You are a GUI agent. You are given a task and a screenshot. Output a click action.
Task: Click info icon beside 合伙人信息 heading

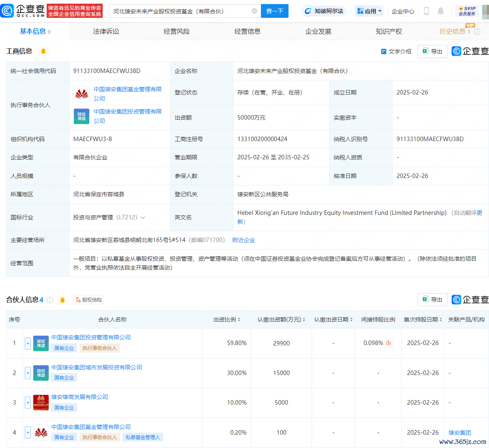[x=50, y=300]
